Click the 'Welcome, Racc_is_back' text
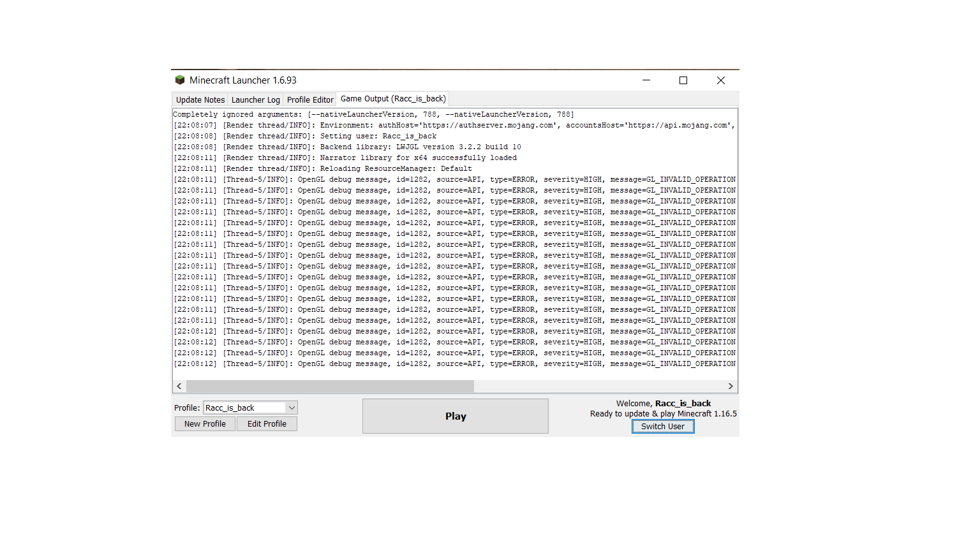Screen dimensions: 980x551 tap(664, 404)
